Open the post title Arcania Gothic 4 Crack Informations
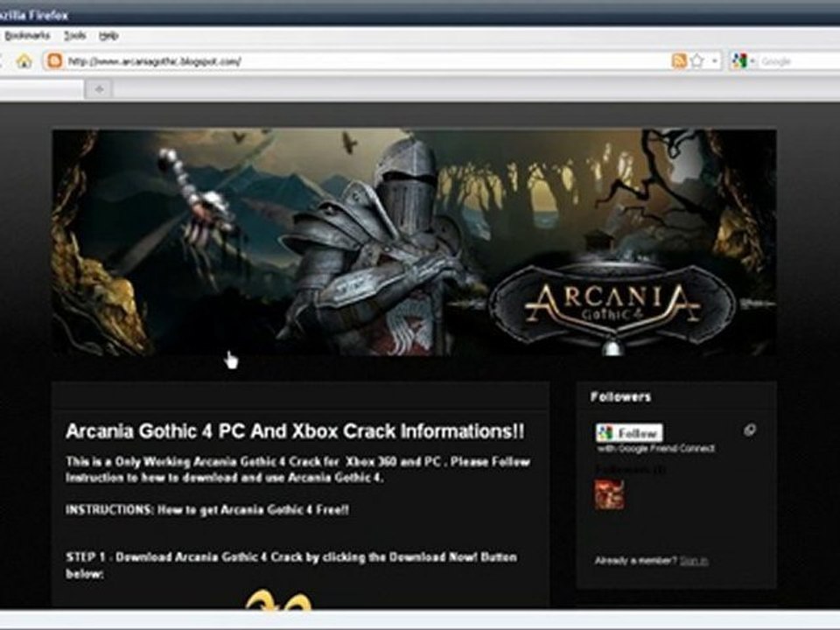Viewport: 840px width, 630px height. click(295, 431)
